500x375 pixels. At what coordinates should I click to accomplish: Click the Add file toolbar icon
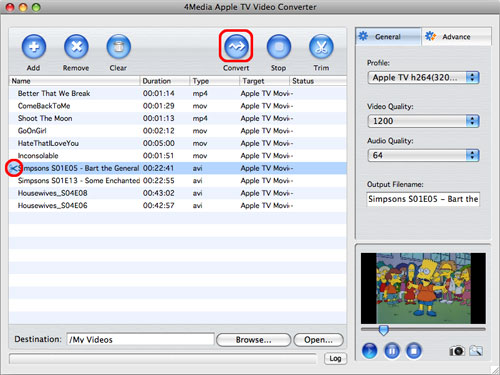(34, 47)
